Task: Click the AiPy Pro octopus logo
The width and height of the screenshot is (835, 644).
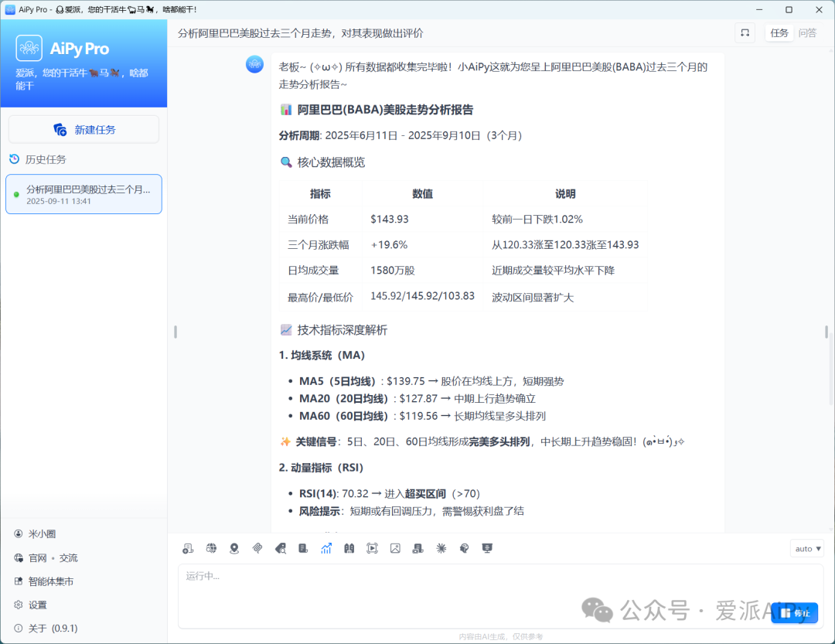Action: pyautogui.click(x=29, y=48)
